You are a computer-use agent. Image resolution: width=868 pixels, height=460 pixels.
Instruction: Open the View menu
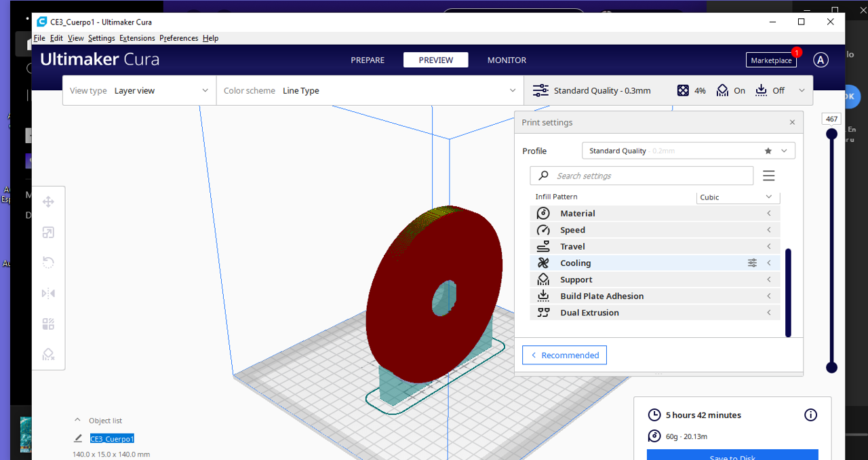click(x=76, y=38)
